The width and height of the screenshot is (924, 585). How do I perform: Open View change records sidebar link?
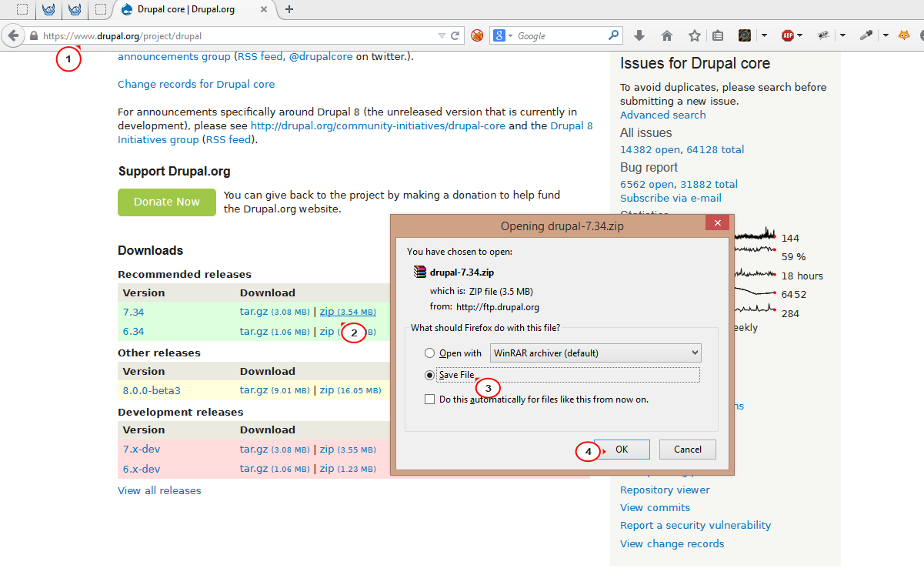pyautogui.click(x=672, y=543)
